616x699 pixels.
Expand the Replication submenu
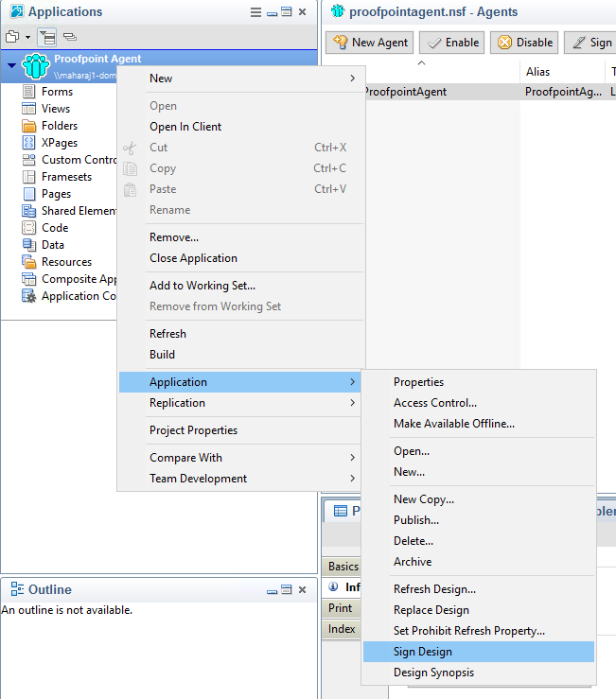coord(353,403)
